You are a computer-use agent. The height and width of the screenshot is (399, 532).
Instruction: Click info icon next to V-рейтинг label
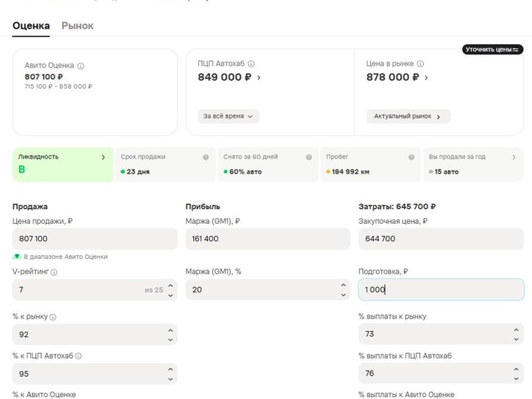click(x=54, y=272)
